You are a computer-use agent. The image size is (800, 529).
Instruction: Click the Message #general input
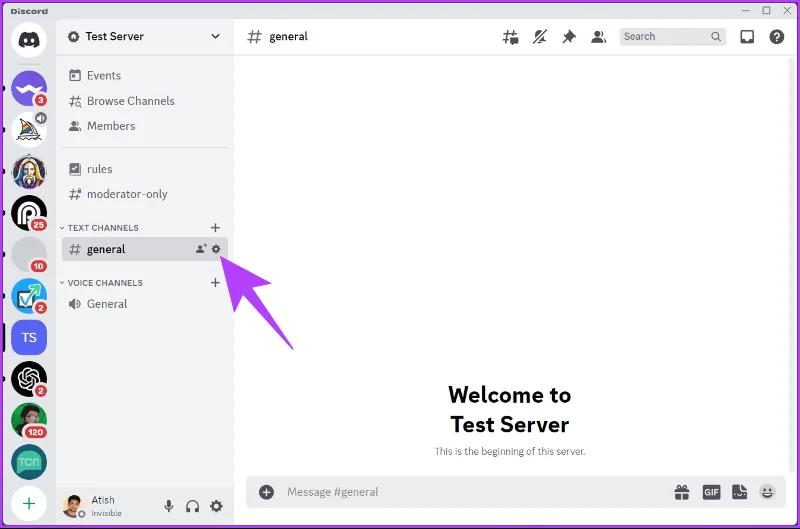pyautogui.click(x=472, y=492)
